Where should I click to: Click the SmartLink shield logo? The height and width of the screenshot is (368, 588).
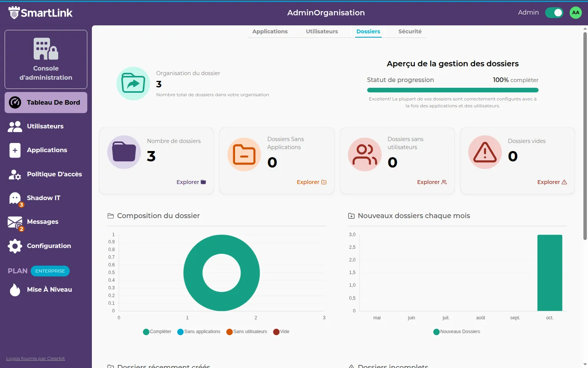14,12
